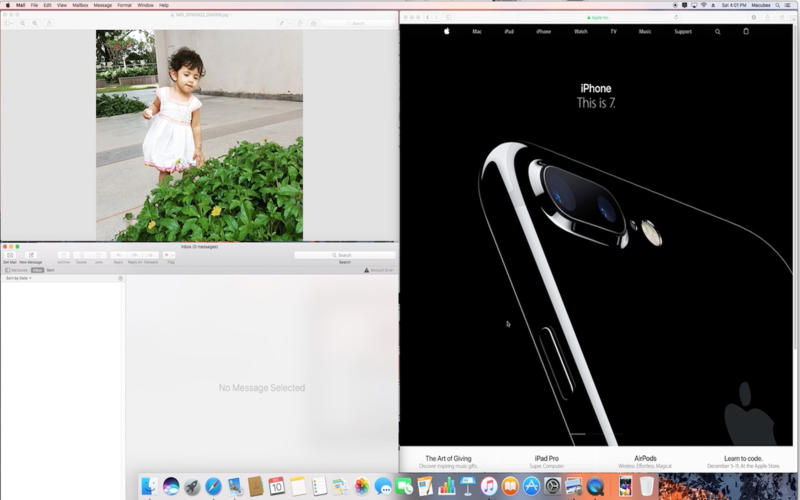The width and height of the screenshot is (800, 500).
Task: Click the Apple logo in website navigation
Action: (x=447, y=31)
